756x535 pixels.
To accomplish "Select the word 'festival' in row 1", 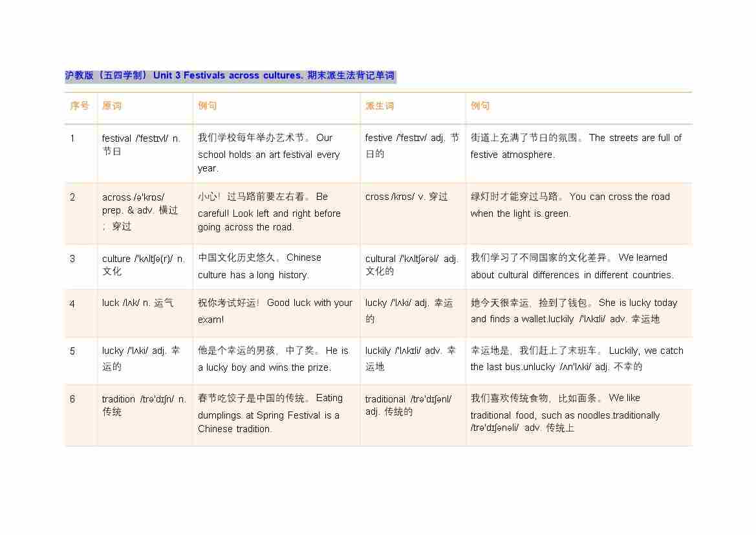I will pos(116,138).
